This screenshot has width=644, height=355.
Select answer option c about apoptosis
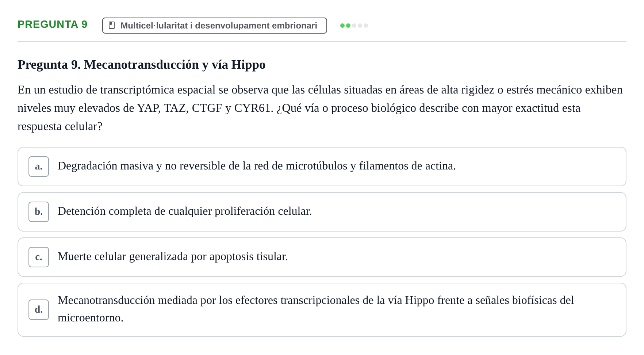(322, 257)
